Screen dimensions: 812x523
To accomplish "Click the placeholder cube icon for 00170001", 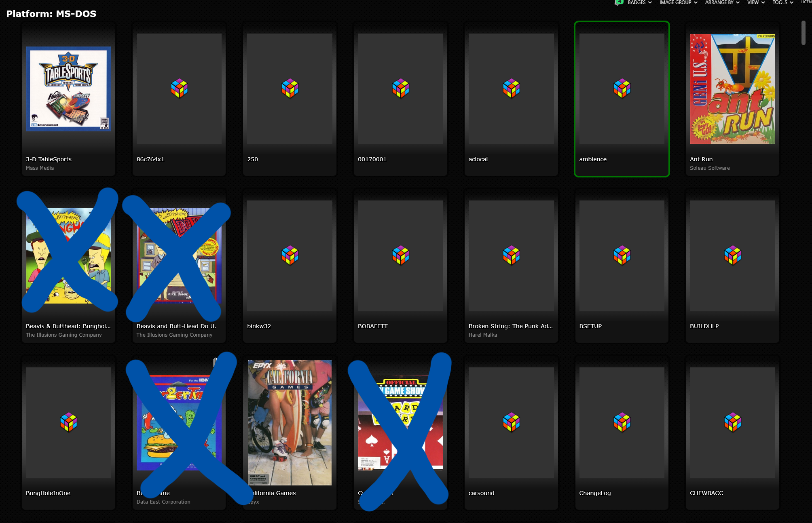I will (401, 89).
